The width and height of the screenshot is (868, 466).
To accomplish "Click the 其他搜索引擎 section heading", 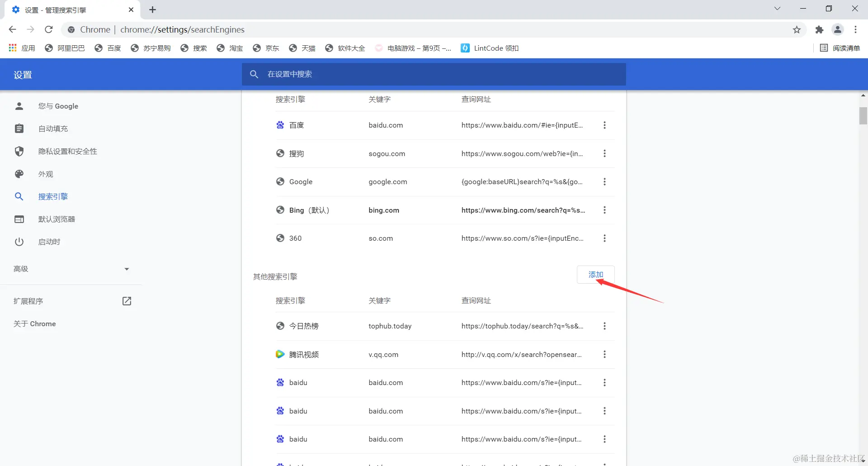I will click(x=275, y=276).
